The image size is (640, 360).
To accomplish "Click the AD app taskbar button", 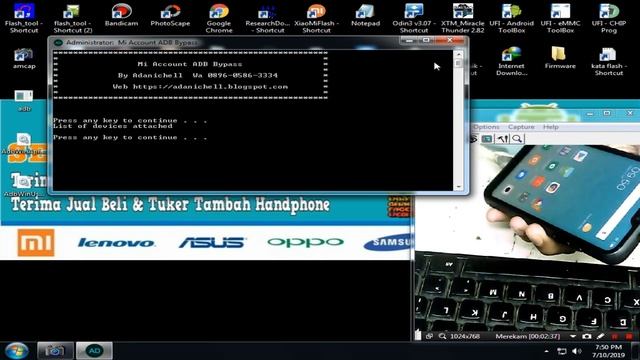I will point(94,351).
